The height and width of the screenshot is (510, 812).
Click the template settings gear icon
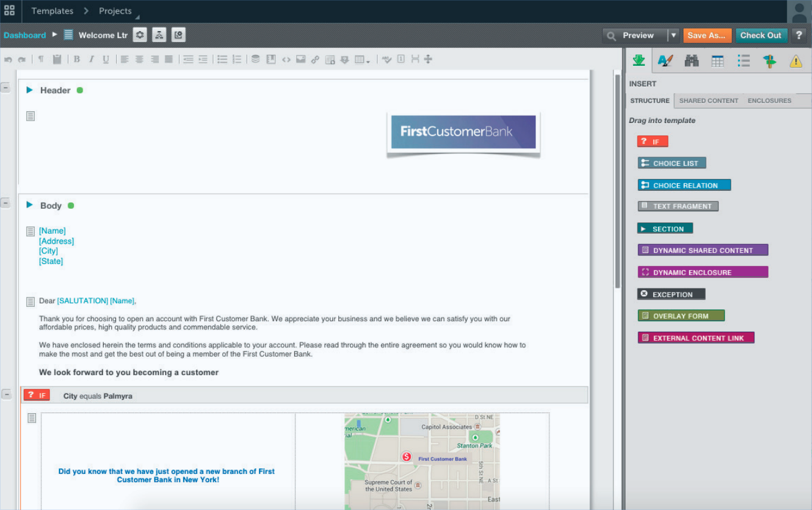pyautogui.click(x=140, y=35)
